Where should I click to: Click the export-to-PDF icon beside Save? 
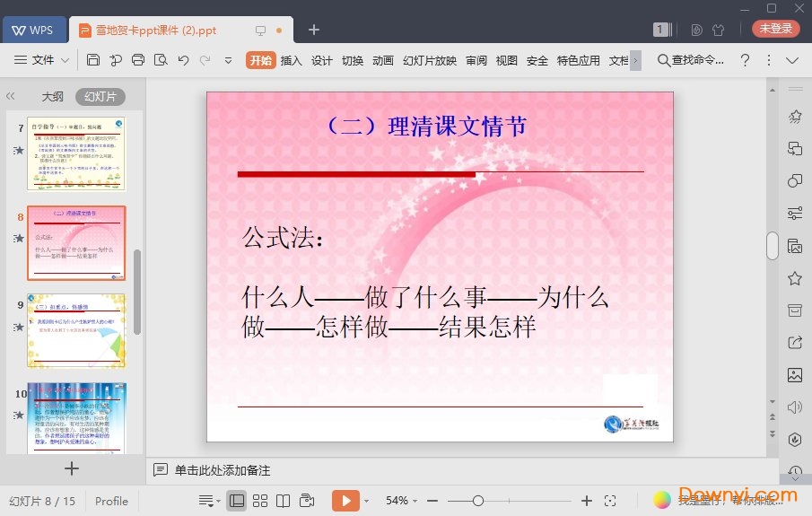click(116, 60)
